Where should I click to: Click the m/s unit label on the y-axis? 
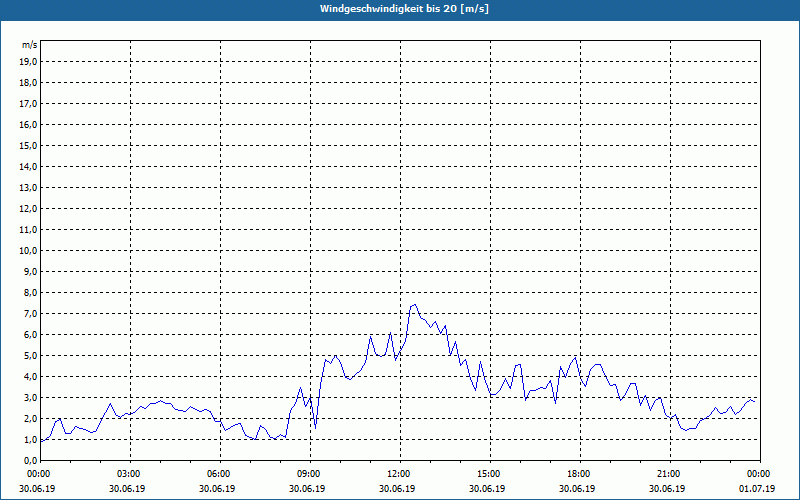coord(30,45)
